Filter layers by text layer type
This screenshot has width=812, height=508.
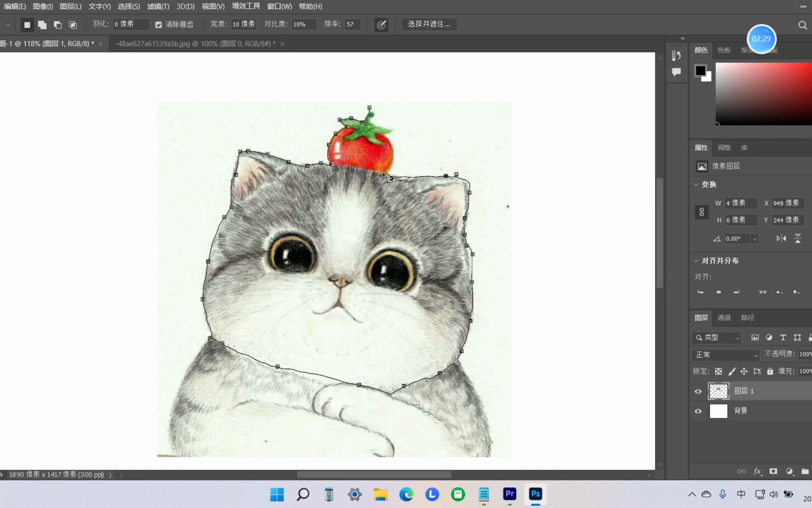pyautogui.click(x=783, y=338)
